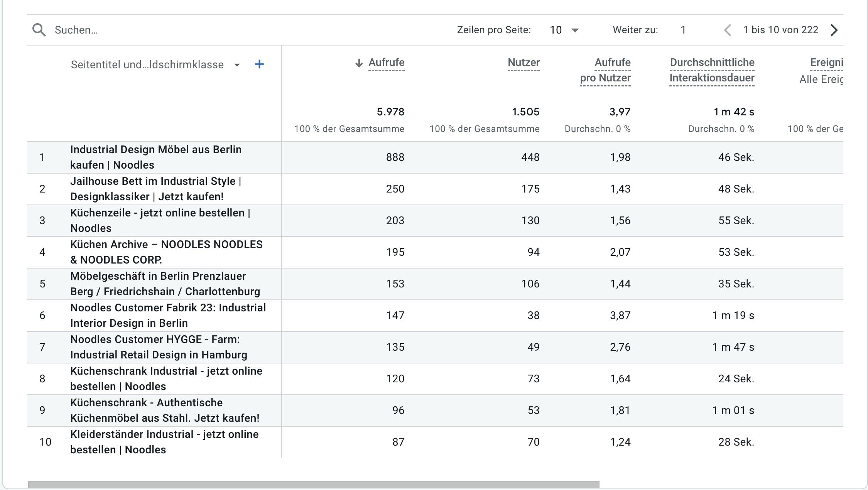Screen dimensions: 868x490
Task: Click the search magnifier icon
Action: point(39,30)
